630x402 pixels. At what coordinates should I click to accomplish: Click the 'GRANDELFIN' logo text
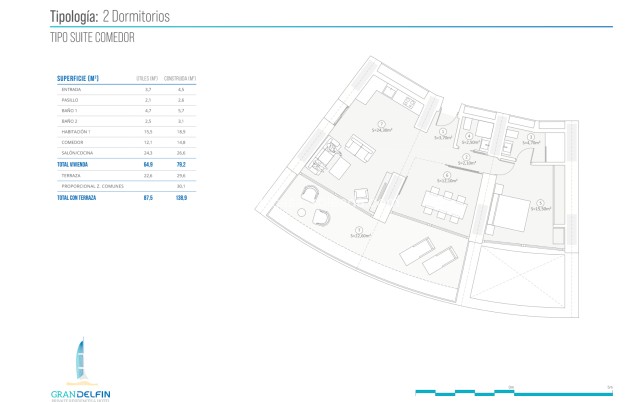tap(80, 394)
